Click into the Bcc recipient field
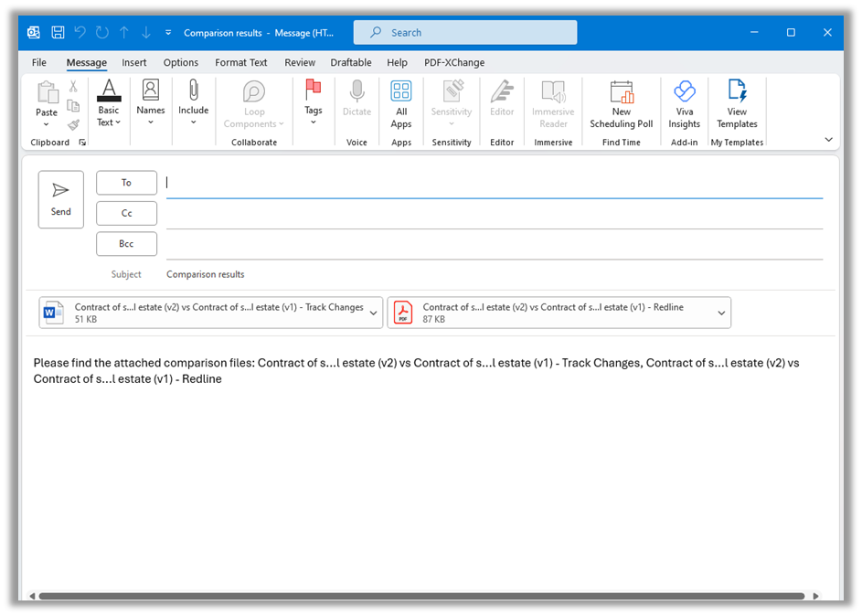The image size is (862, 616). (495, 245)
